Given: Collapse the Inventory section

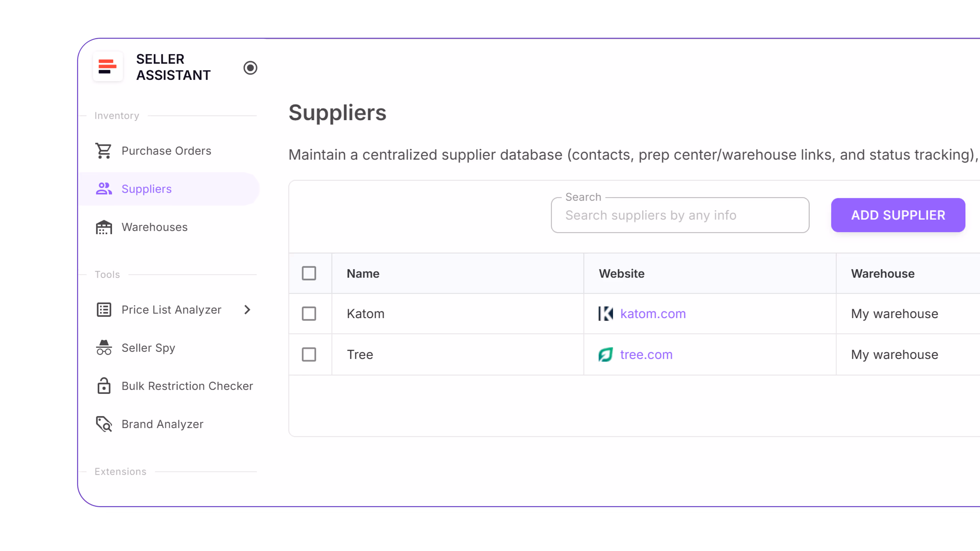Looking at the screenshot, I should pyautogui.click(x=117, y=115).
